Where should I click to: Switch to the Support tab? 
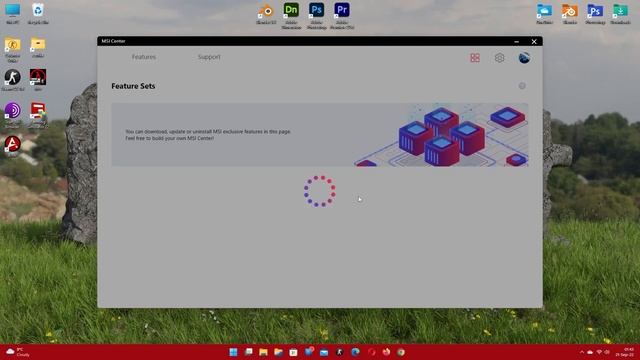[209, 57]
